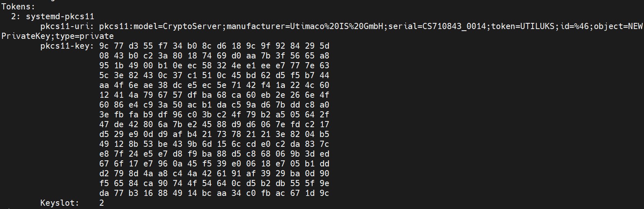Viewport: 644px width, 209px height.
Task: Click the 'pkcs11-uri:' label
Action: (67, 26)
